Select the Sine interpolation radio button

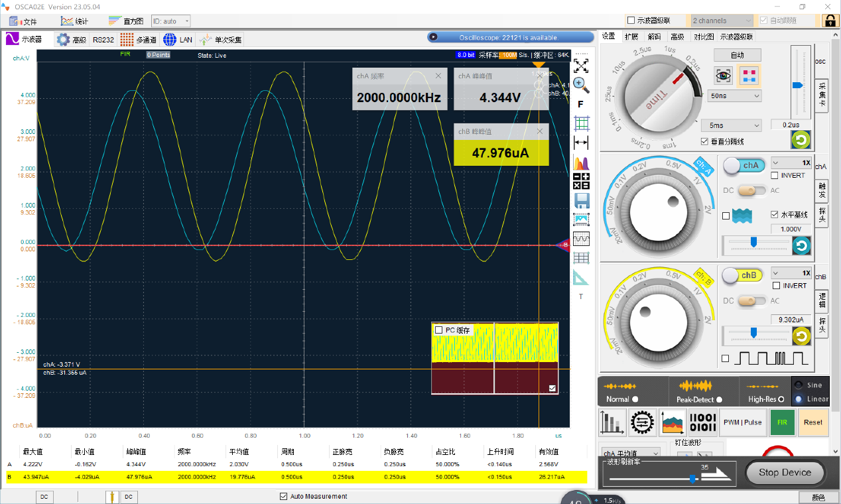(799, 385)
